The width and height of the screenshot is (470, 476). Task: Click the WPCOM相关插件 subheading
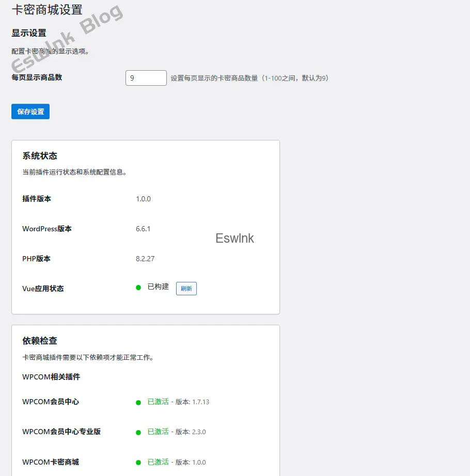click(51, 377)
